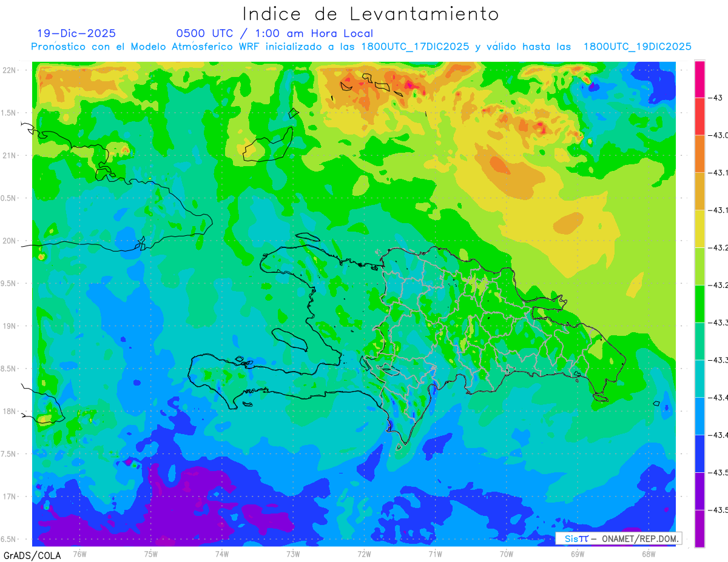Click the "69W" longitude label
728x562 pixels.
point(578,554)
